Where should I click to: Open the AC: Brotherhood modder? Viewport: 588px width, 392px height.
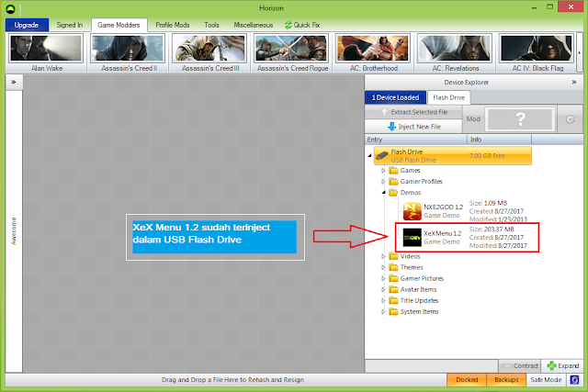374,53
